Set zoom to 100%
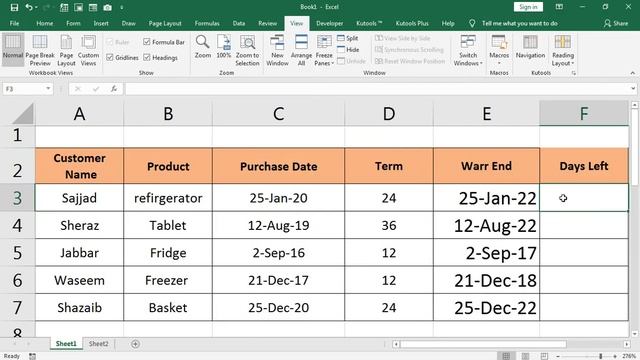 coord(224,47)
